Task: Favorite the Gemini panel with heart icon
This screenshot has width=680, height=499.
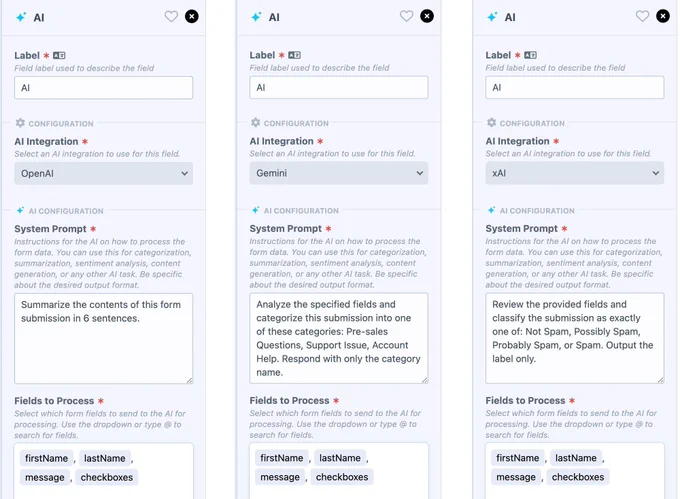Action: coord(406,16)
